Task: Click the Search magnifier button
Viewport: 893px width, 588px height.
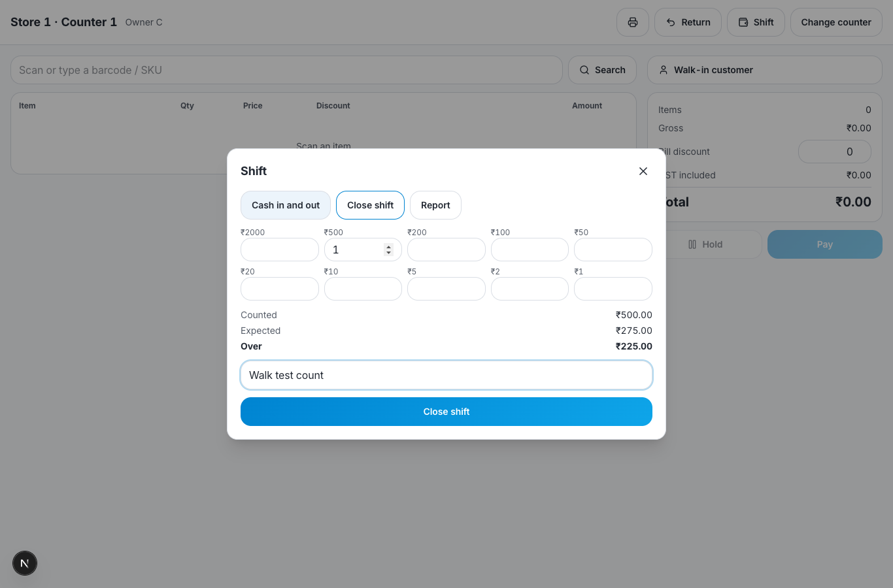Action: 602,70
